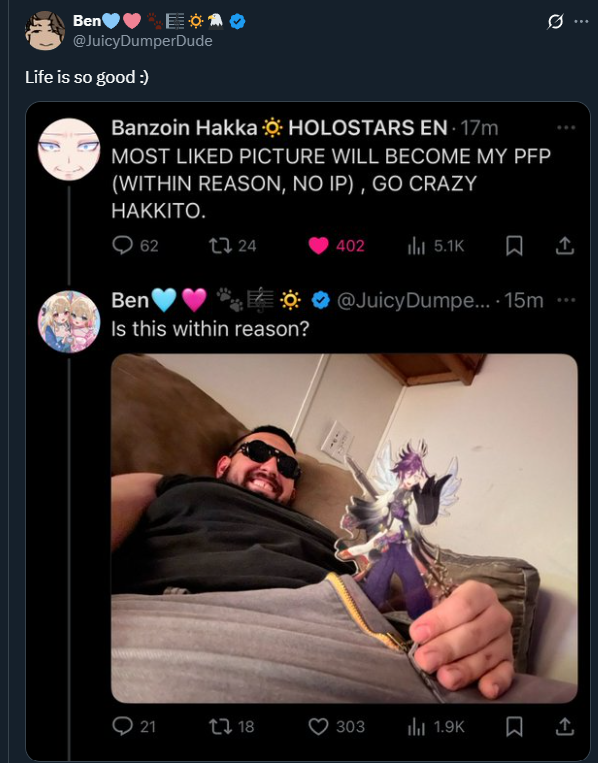Screen dimensions: 598x763
Task: Reply to Ben's tweet with 21 replies
Action: click(134, 727)
